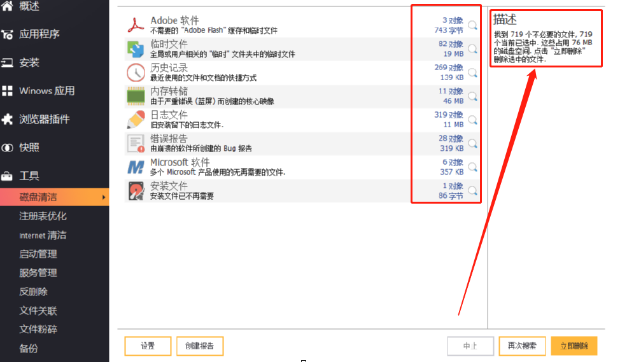Open the 浏览器插件 section
Image resolution: width=620 pixels, height=364 pixels.
pos(45,119)
